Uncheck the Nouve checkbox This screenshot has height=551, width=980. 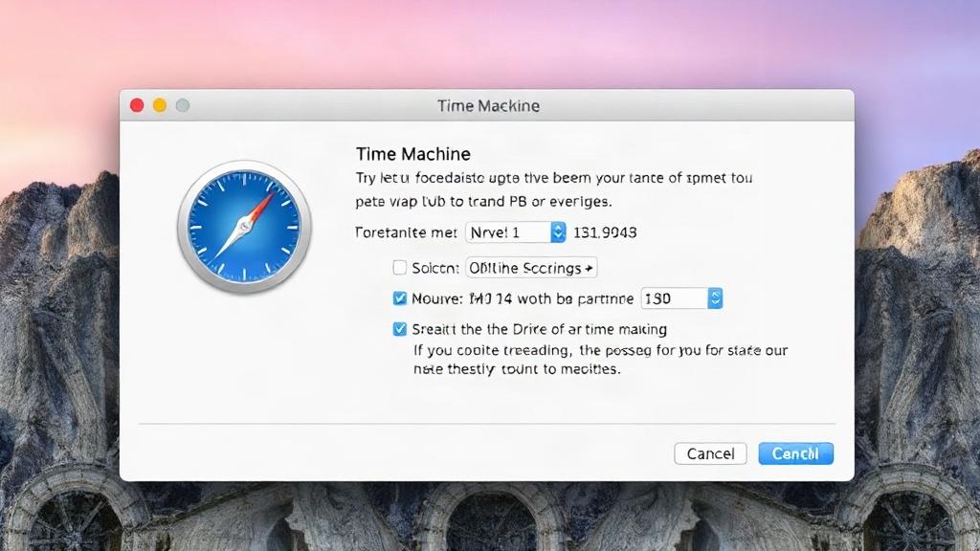[x=399, y=298]
